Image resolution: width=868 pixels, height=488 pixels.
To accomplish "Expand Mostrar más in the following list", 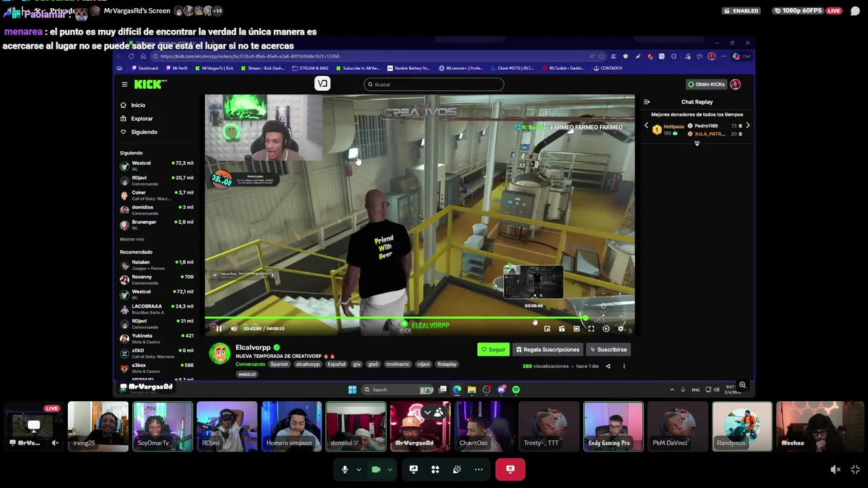I will (x=132, y=239).
